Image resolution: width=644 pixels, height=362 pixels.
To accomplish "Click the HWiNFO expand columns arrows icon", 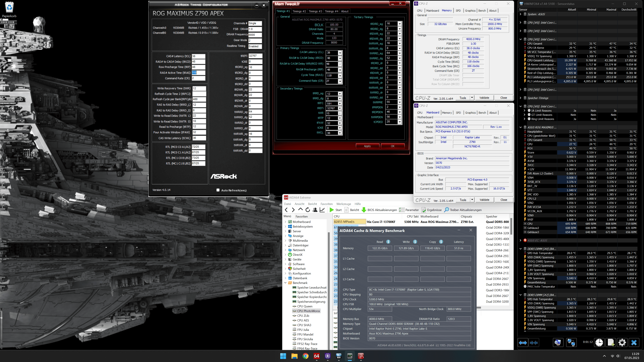I will coord(523,343).
